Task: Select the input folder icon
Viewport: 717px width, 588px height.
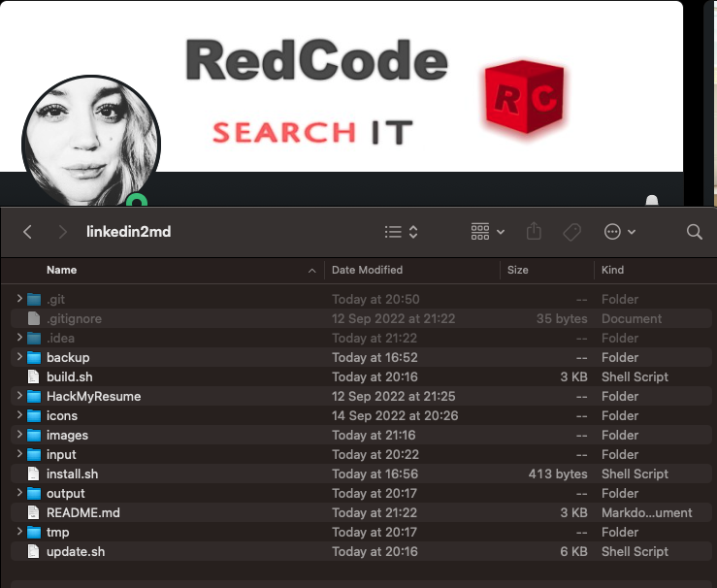Action: [x=34, y=454]
